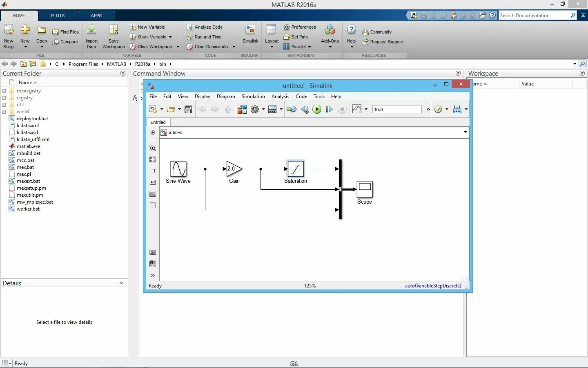This screenshot has height=368, width=588.
Task: Click the Step Forward simulation icon
Action: [329, 109]
